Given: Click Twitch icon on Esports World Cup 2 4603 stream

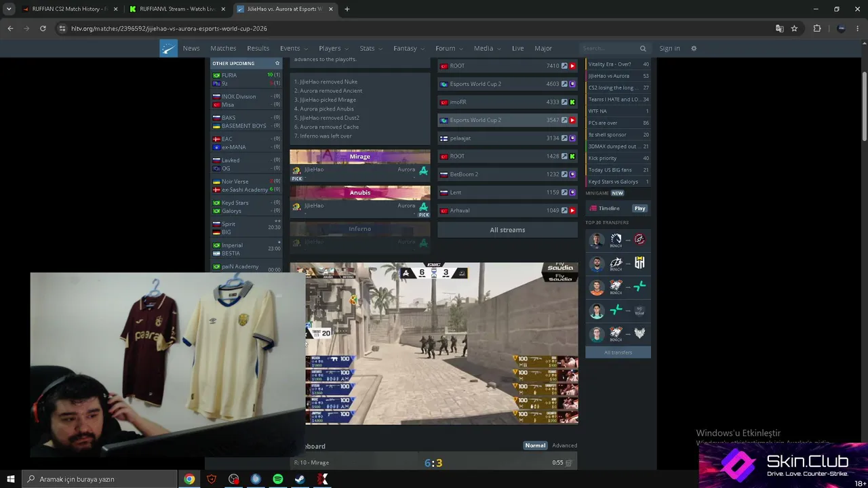Looking at the screenshot, I should click(572, 84).
